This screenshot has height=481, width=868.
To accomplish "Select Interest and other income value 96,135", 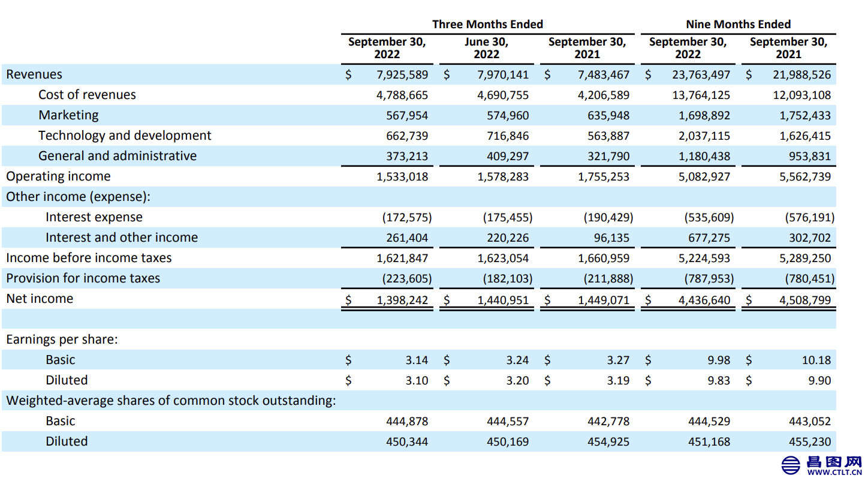I will pos(611,238).
